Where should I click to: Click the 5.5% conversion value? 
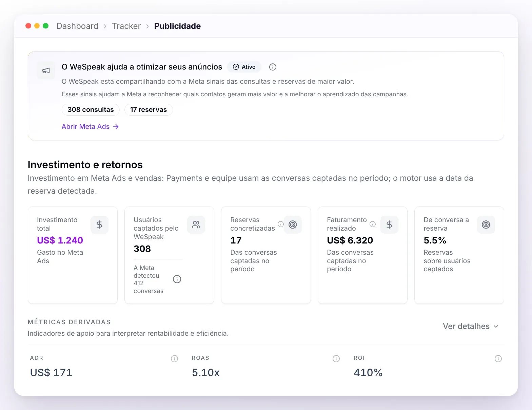(435, 240)
